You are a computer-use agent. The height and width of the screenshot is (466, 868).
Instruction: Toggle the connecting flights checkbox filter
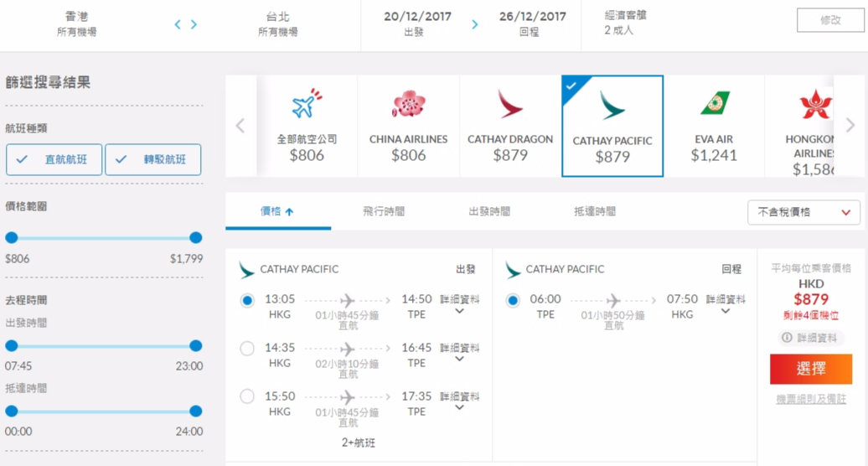point(152,159)
